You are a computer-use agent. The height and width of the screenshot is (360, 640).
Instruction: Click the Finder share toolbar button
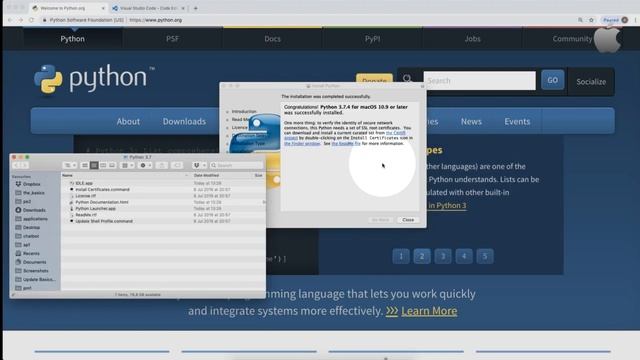161,165
